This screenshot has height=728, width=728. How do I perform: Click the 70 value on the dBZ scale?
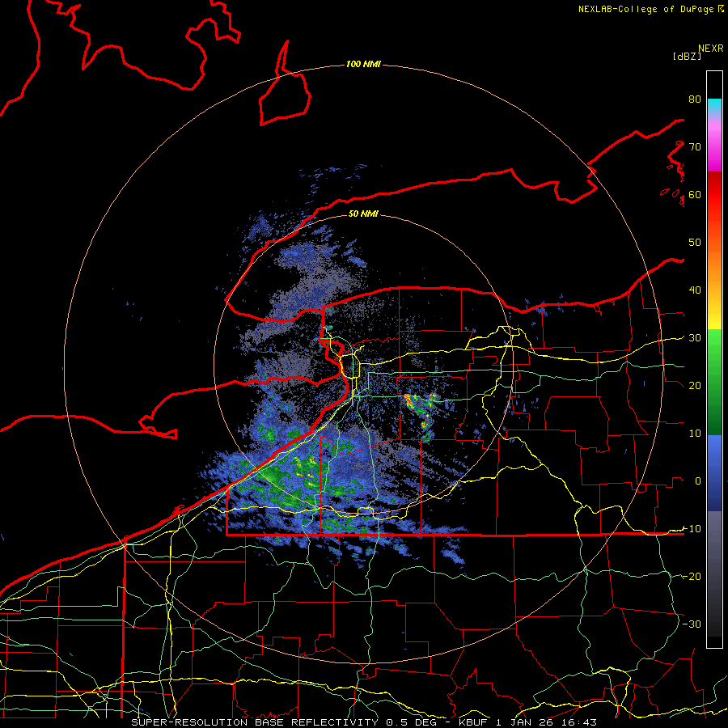[x=695, y=147]
